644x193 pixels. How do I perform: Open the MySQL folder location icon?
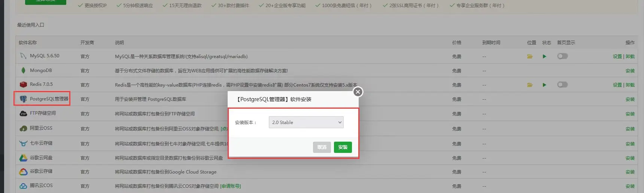coord(530,56)
